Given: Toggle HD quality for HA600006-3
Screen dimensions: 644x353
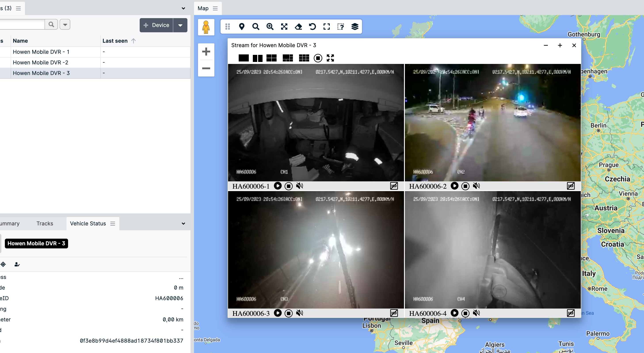Looking at the screenshot, I should click(394, 313).
